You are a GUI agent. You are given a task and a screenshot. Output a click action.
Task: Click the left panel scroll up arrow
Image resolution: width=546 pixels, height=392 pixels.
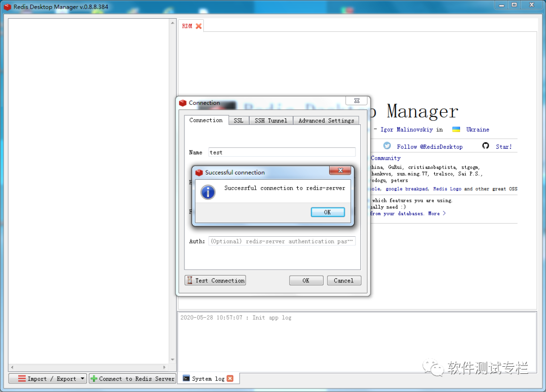coord(173,23)
